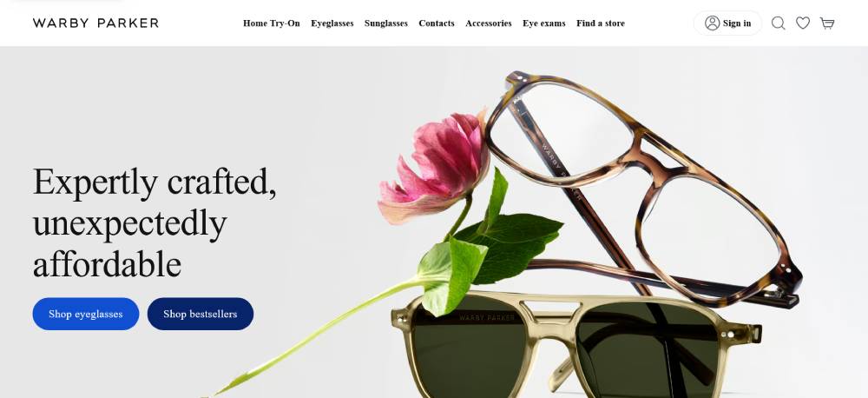View favorites via the heart icon
The width and height of the screenshot is (868, 398).
803,23
